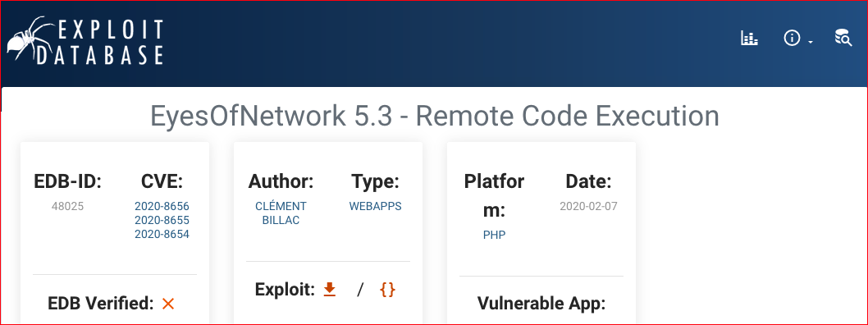
Task: Click the orange X next to EDB Verified
Action: [x=168, y=304]
